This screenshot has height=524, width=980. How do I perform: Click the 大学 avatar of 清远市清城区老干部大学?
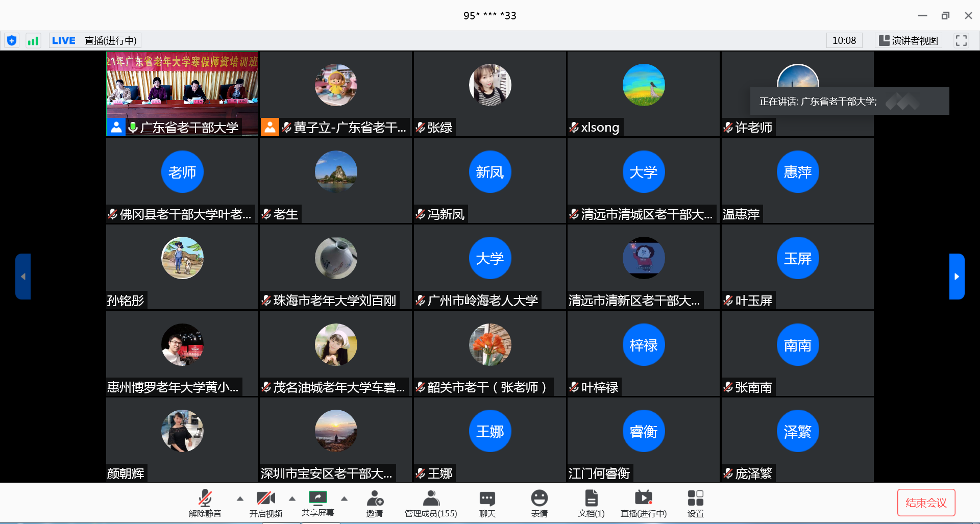pyautogui.click(x=644, y=171)
